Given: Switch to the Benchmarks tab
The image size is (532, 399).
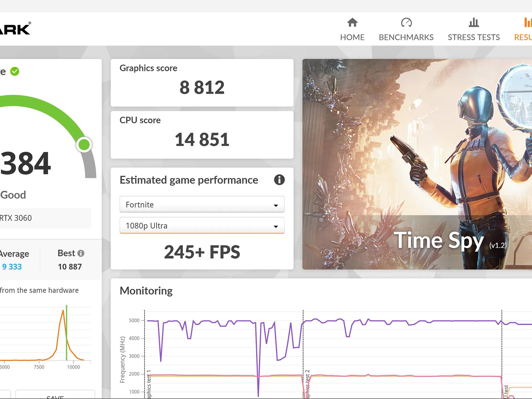Looking at the screenshot, I should pos(406,29).
